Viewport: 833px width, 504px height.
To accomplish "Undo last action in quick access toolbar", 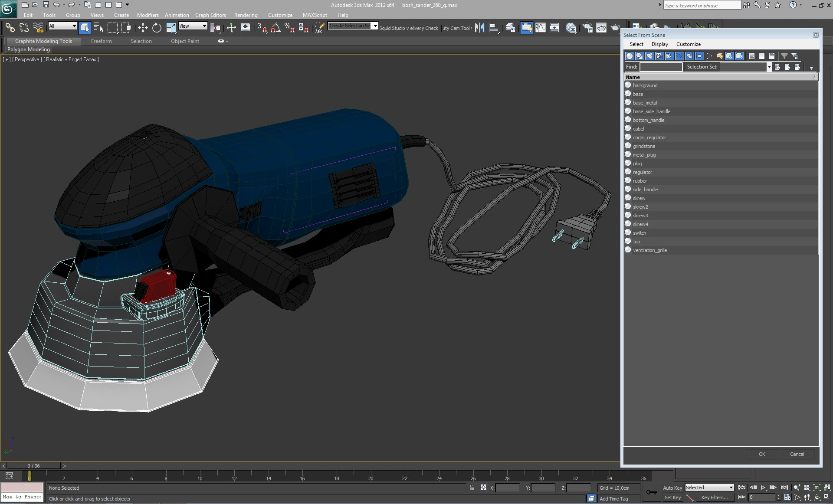I will (x=56, y=5).
